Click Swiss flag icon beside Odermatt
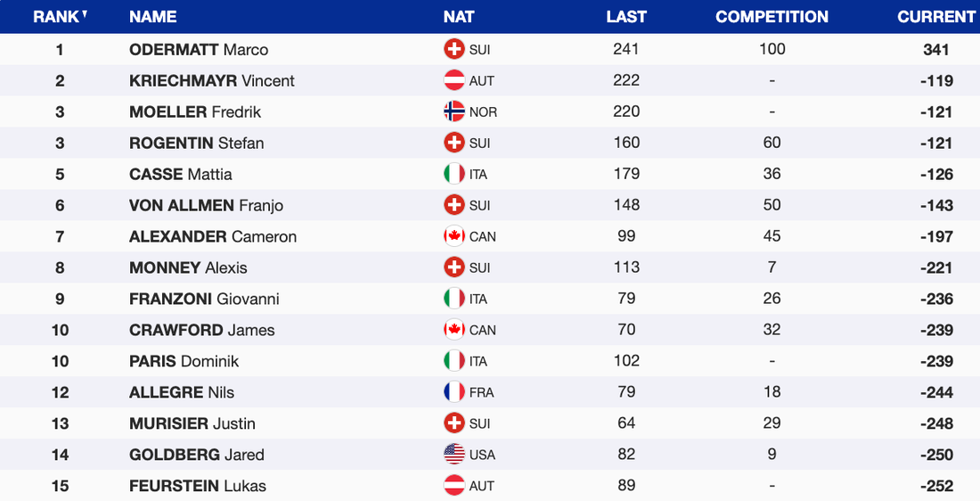This screenshot has width=980, height=501. click(x=454, y=50)
